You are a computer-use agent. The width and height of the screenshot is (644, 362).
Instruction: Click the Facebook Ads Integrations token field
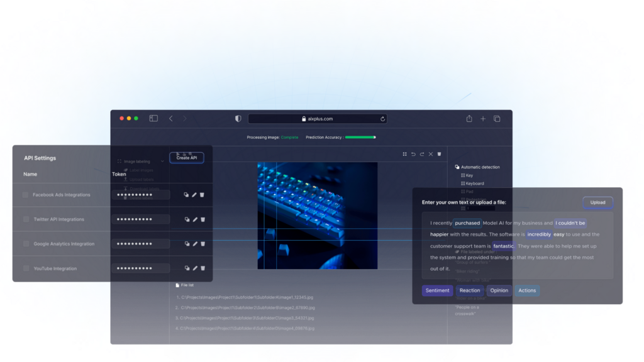pos(140,195)
